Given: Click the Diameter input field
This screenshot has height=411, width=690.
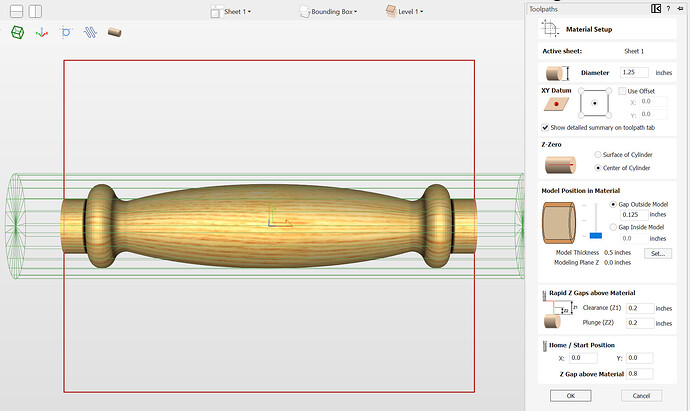Looking at the screenshot, I should click(x=634, y=72).
